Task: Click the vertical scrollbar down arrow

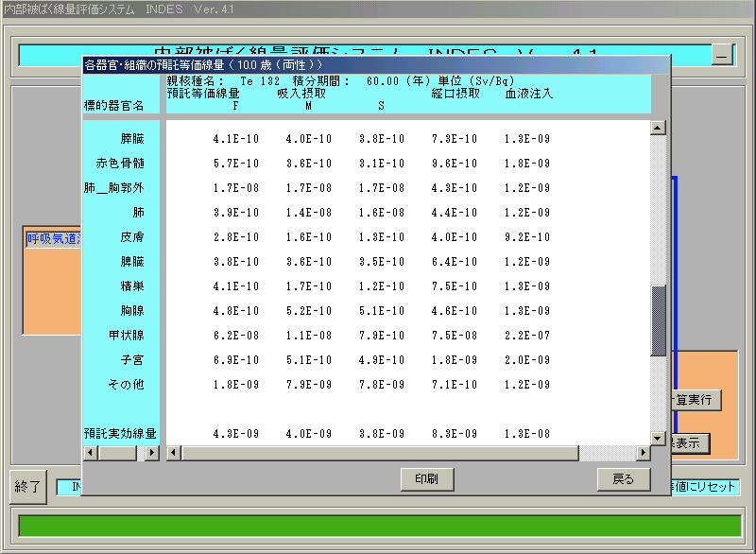Action: 659,439
